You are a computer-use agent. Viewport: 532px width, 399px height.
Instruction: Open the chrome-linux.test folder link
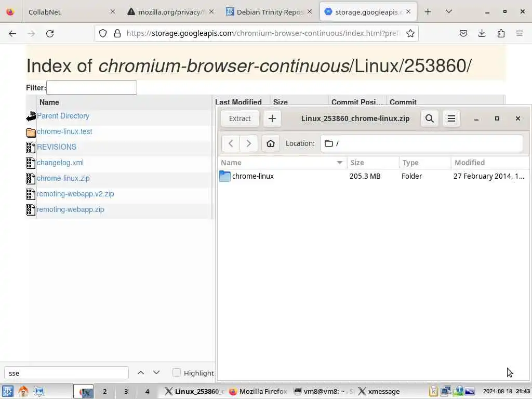(64, 131)
